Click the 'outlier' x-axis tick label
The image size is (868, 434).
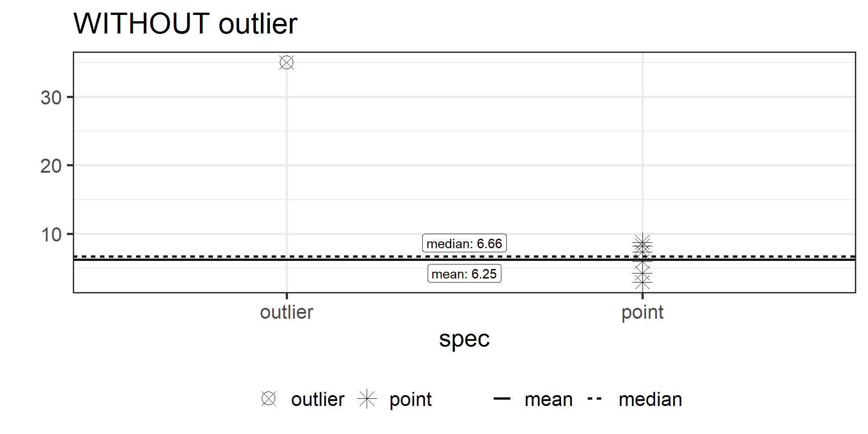(287, 312)
